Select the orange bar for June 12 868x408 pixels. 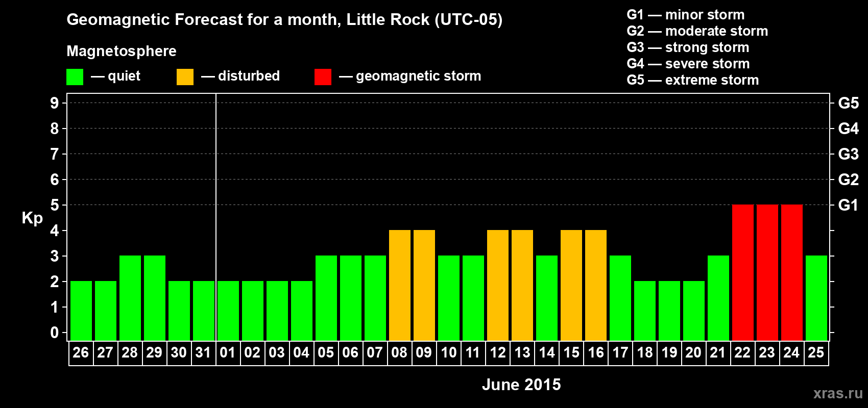[497, 285]
